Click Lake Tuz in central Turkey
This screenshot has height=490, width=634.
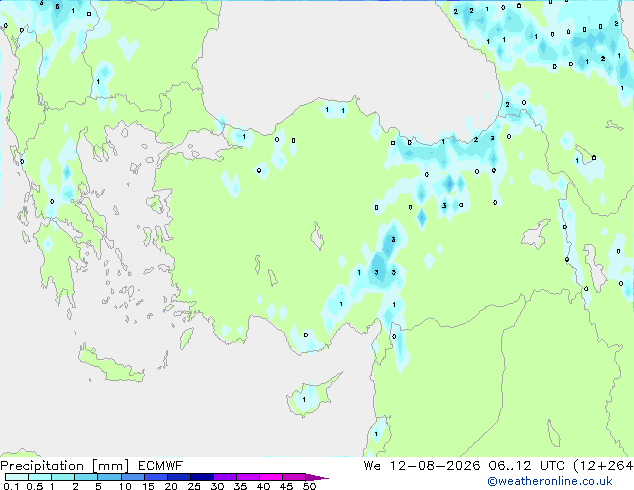click(317, 237)
